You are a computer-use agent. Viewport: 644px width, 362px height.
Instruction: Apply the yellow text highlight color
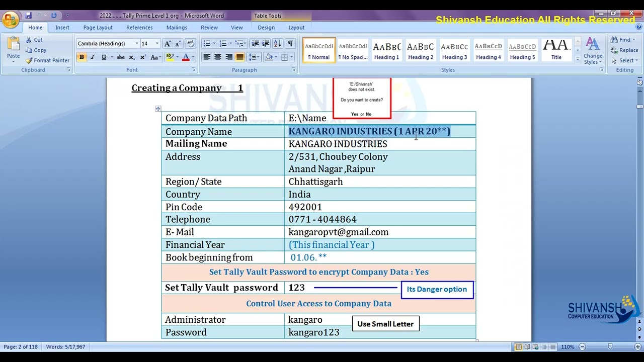point(170,57)
